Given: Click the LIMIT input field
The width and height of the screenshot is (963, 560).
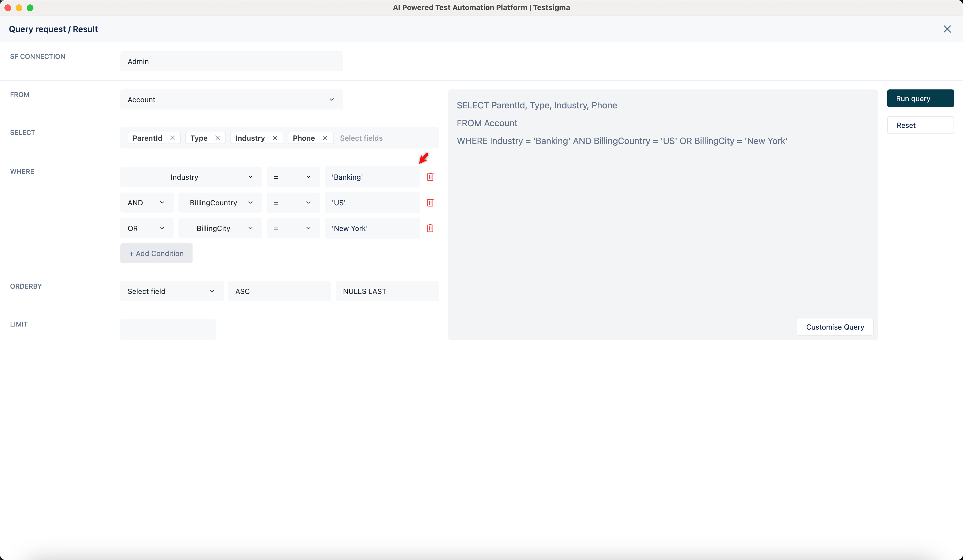Looking at the screenshot, I should pos(167,329).
